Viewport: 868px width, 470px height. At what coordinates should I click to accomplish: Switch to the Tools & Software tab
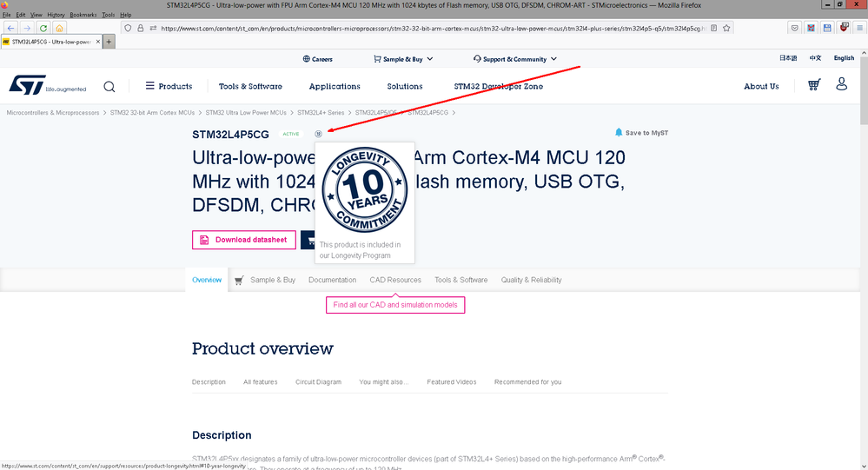[x=461, y=280]
